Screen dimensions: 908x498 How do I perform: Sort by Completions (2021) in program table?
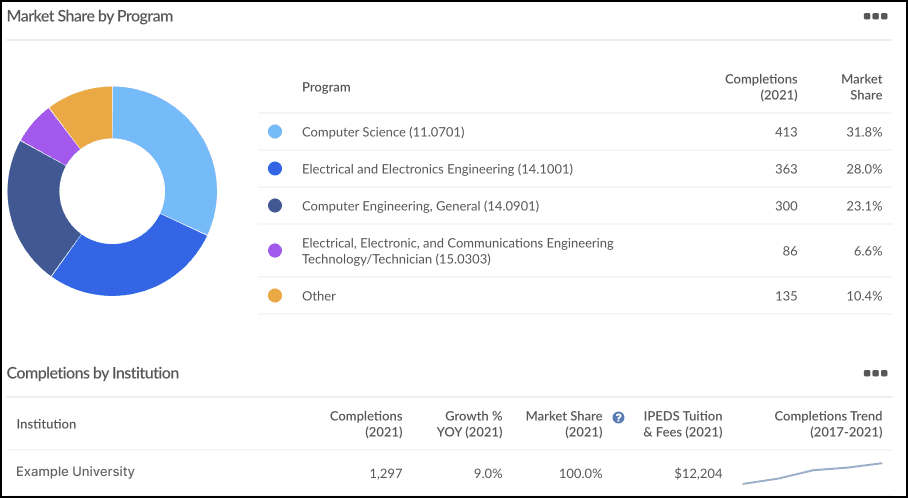[x=761, y=87]
